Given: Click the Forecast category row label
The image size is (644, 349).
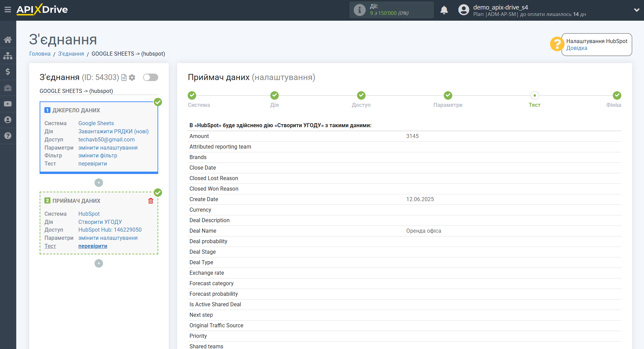Looking at the screenshot, I should coord(211,283).
